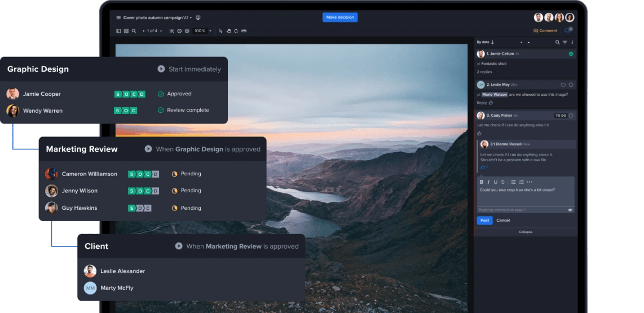Click in the reply comment text field
Image resolution: width=644 pixels, height=313 pixels.
pyautogui.click(x=524, y=196)
